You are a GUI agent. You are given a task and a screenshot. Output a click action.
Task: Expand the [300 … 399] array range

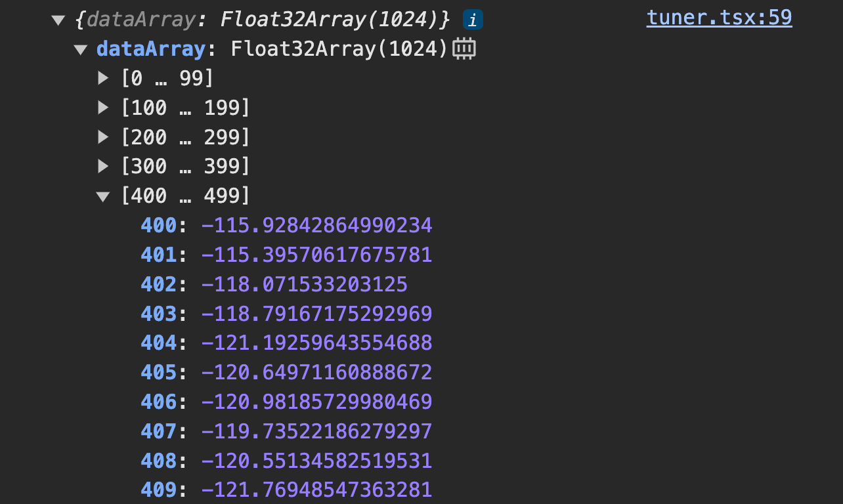(x=104, y=166)
